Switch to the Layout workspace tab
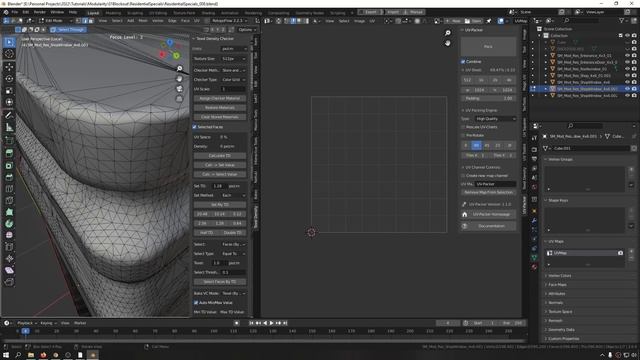Image resolution: width=640 pixels, height=360 pixels. pyautogui.click(x=93, y=13)
